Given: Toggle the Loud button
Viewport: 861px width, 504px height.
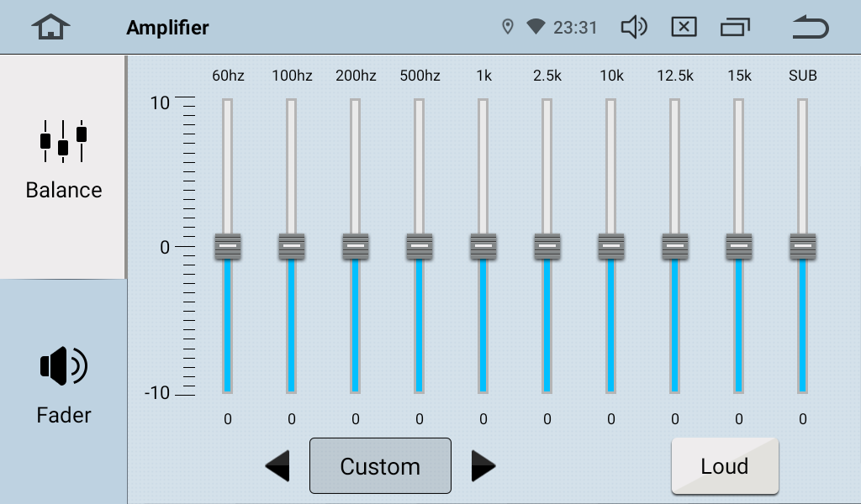Looking at the screenshot, I should [x=725, y=466].
